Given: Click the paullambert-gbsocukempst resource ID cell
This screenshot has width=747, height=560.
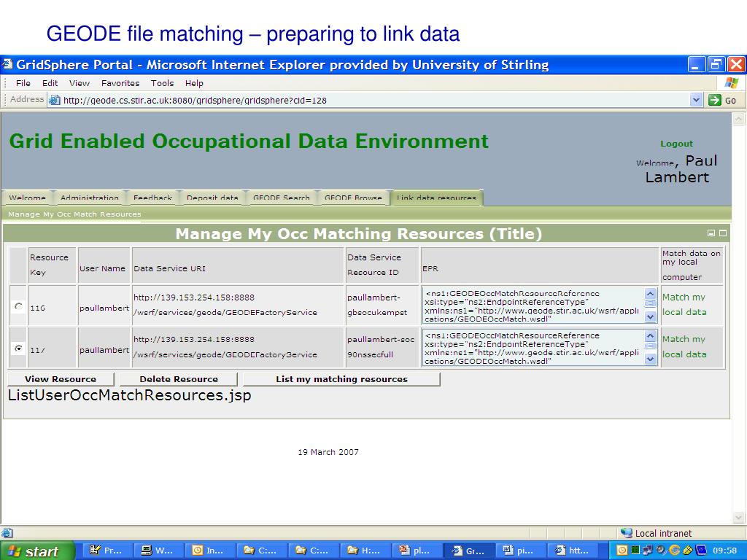Looking at the screenshot, I should (x=382, y=305).
